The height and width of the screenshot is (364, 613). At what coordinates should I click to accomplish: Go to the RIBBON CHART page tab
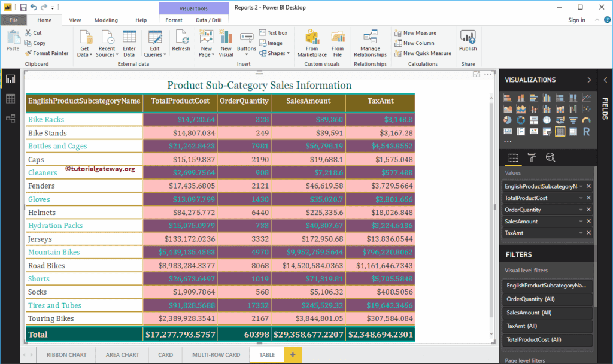(x=66, y=355)
